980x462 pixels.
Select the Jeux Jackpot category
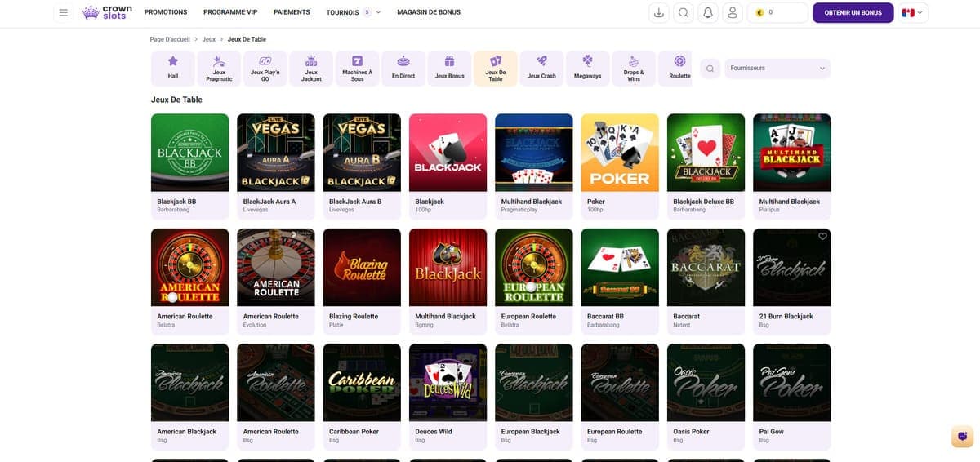pyautogui.click(x=311, y=69)
